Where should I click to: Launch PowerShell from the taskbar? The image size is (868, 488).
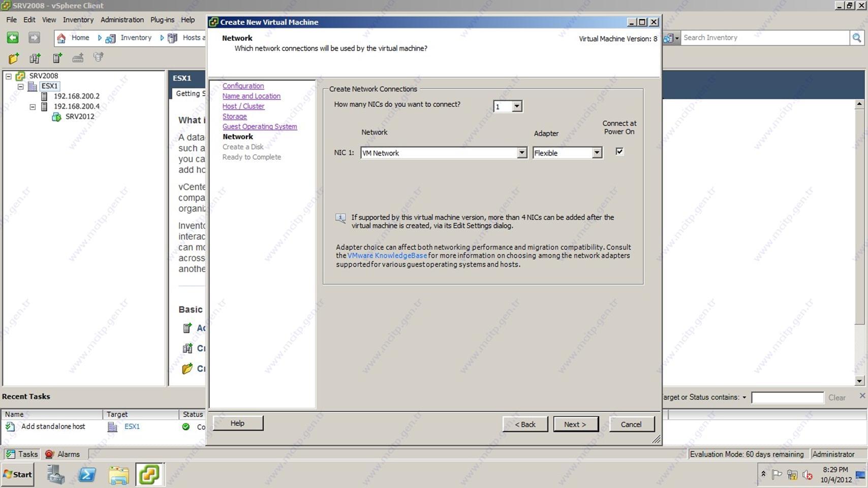tap(87, 475)
